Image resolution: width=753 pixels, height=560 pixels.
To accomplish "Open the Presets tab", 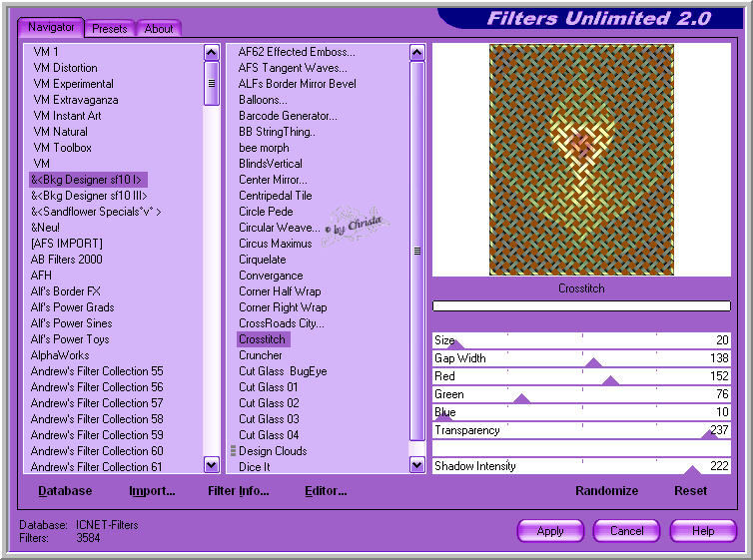I will click(110, 29).
